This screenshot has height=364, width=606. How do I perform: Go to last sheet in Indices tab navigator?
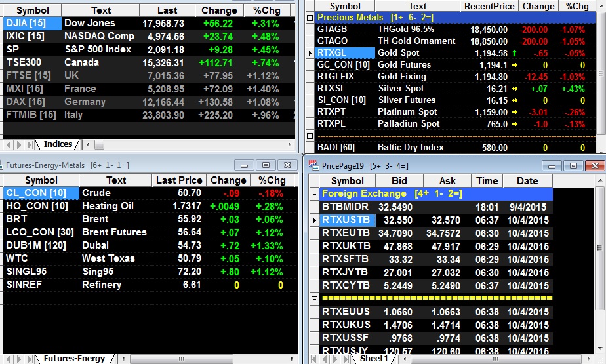[x=30, y=145]
